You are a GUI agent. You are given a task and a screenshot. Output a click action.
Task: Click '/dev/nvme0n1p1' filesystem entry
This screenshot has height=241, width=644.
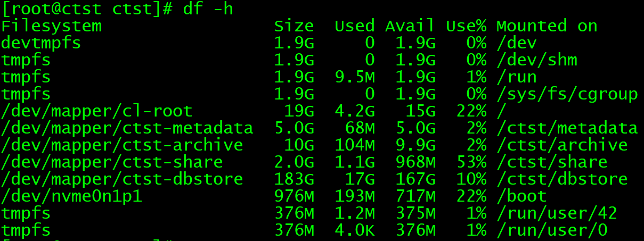[71, 196]
